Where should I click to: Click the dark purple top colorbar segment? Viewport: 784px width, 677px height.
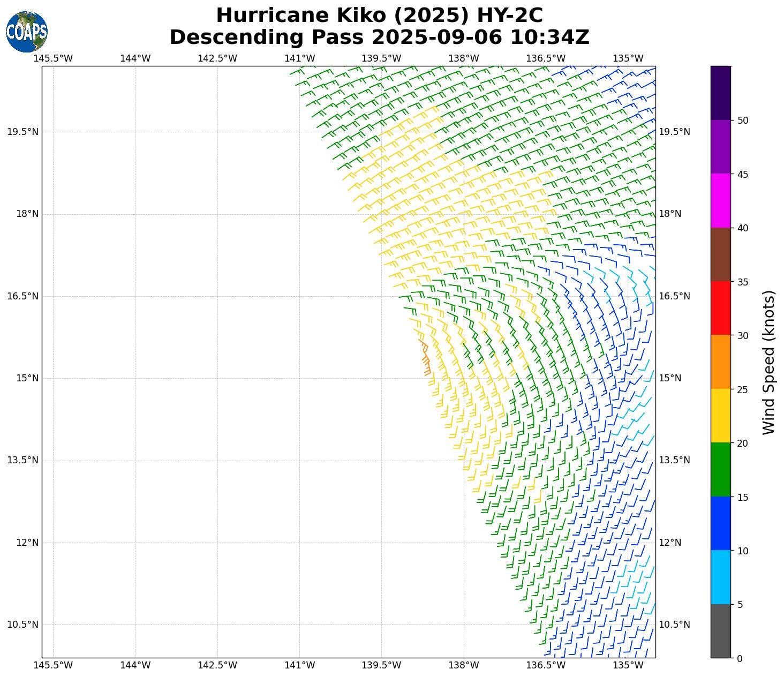pos(720,93)
